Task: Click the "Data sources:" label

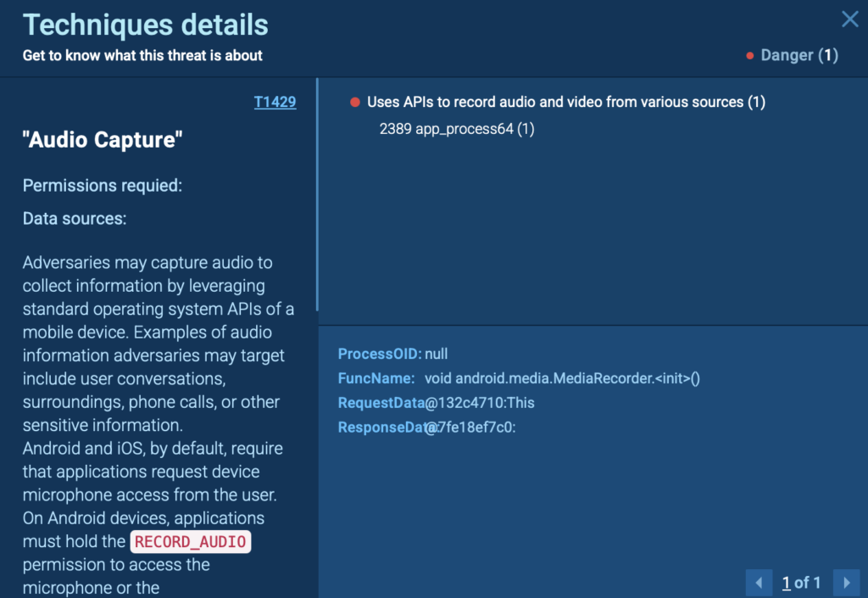Action: tap(75, 219)
